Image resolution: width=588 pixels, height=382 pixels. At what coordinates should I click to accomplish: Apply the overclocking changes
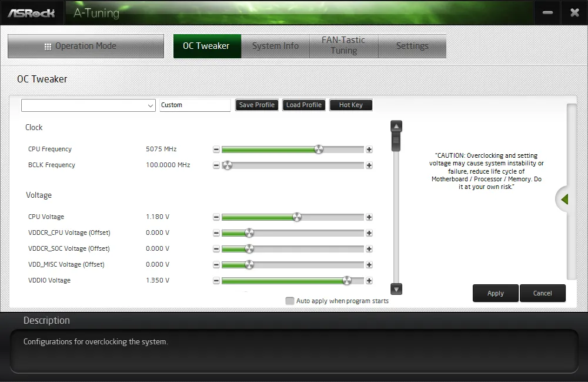point(495,293)
